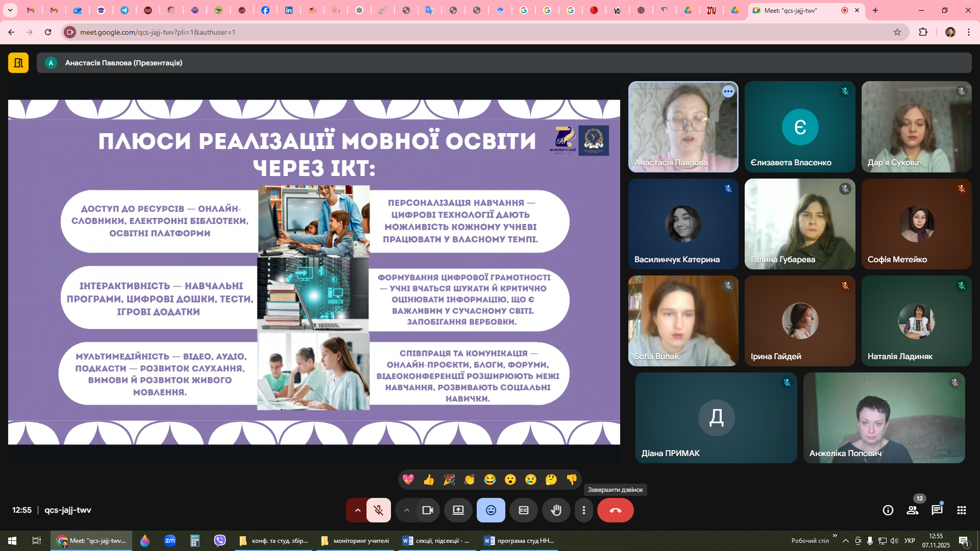980x551 pixels.
Task: Toggle closed captions button
Action: coord(523,510)
